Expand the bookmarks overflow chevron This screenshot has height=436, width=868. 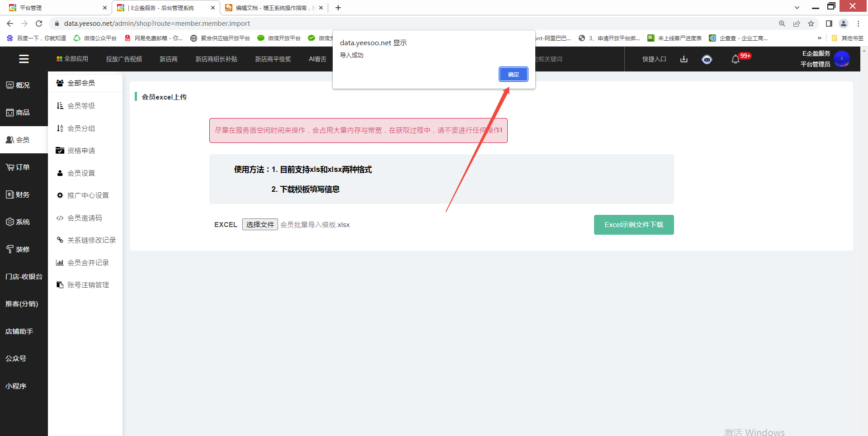click(819, 38)
